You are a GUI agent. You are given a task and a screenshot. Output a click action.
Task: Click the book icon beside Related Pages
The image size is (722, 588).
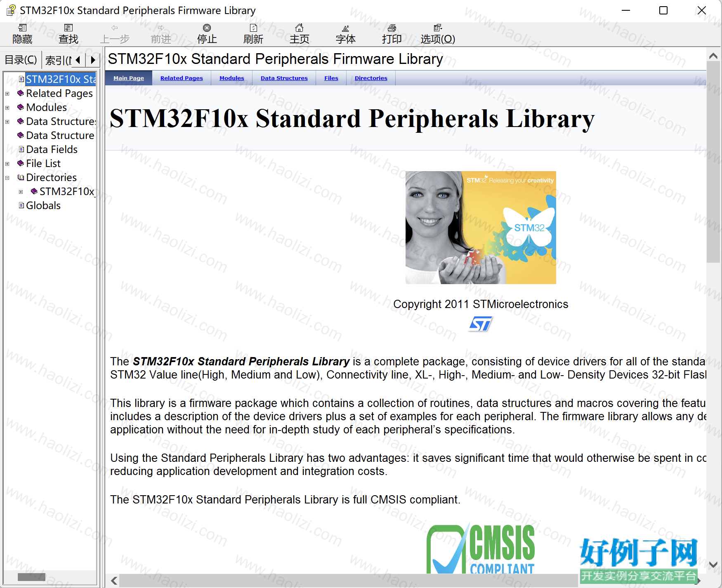pyautogui.click(x=21, y=93)
